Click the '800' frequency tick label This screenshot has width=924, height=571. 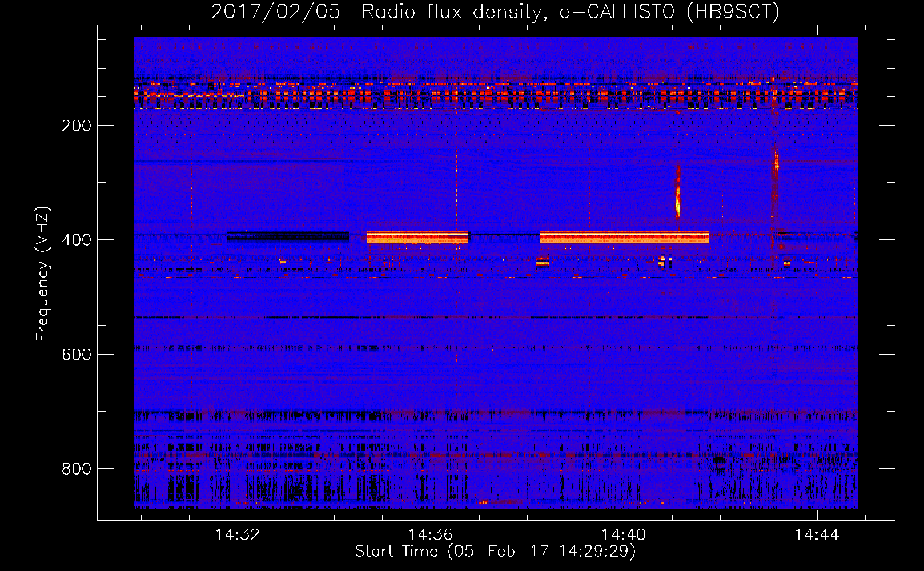[76, 469]
